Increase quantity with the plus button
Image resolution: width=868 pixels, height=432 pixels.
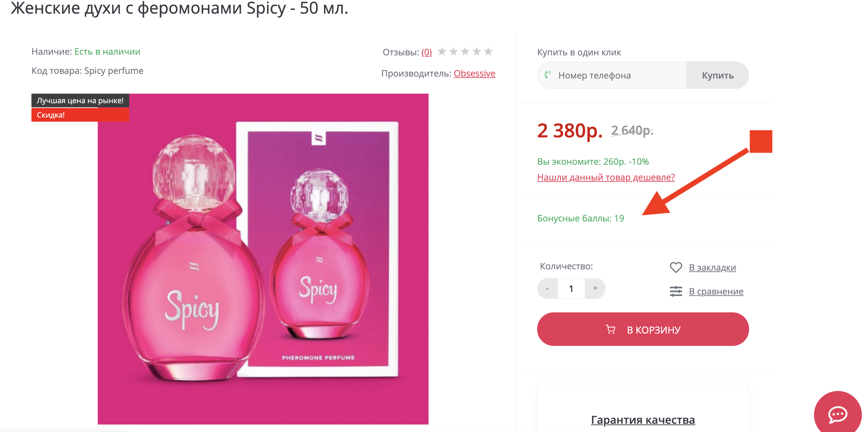point(595,288)
